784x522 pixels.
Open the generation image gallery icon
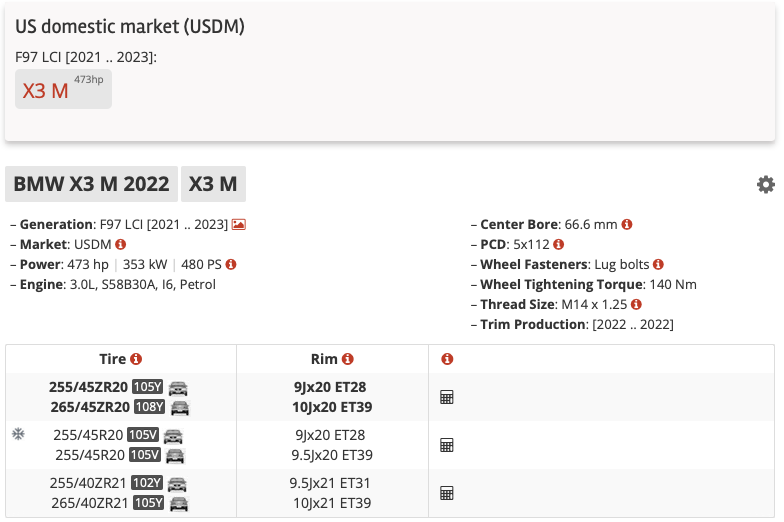(x=239, y=225)
